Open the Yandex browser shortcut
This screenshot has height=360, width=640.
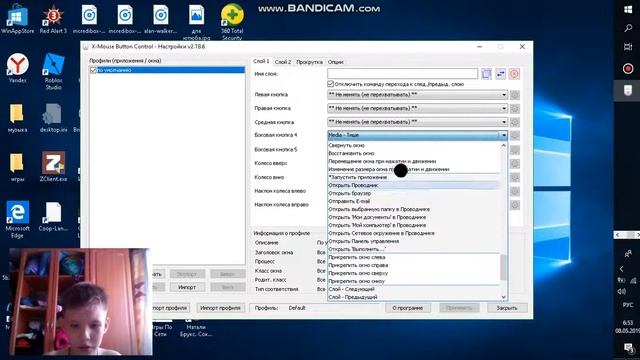[x=17, y=68]
